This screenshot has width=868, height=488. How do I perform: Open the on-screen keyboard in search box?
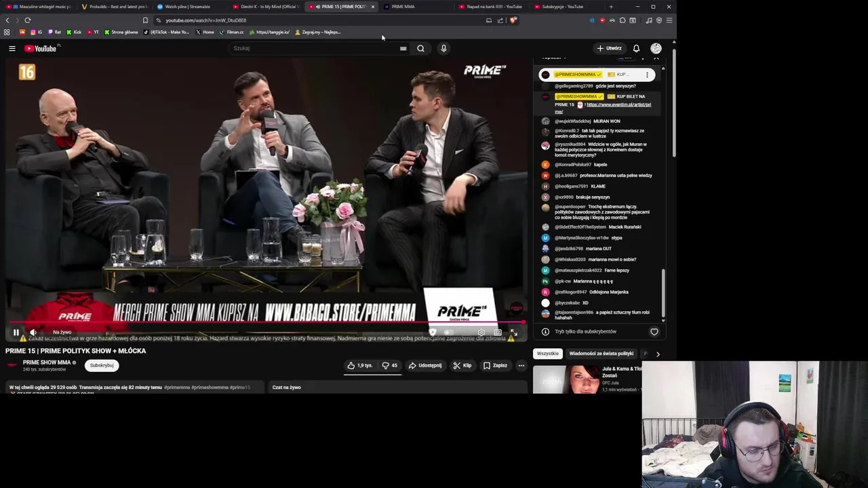point(403,48)
